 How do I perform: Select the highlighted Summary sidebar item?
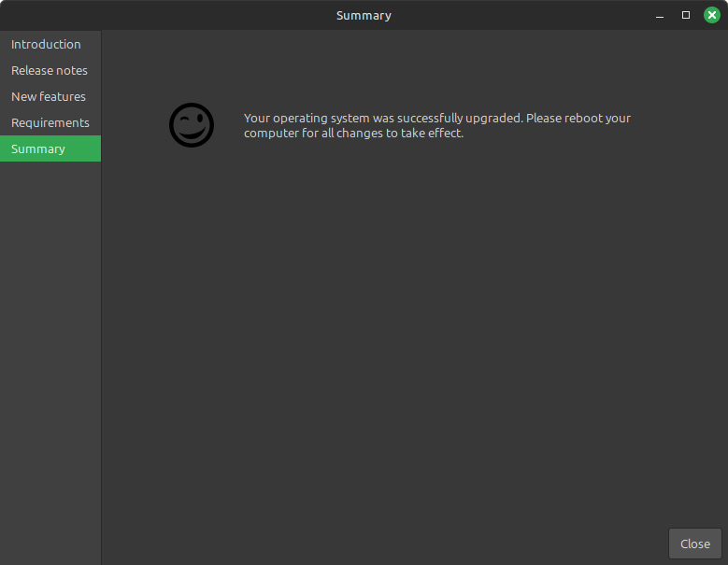click(x=38, y=148)
